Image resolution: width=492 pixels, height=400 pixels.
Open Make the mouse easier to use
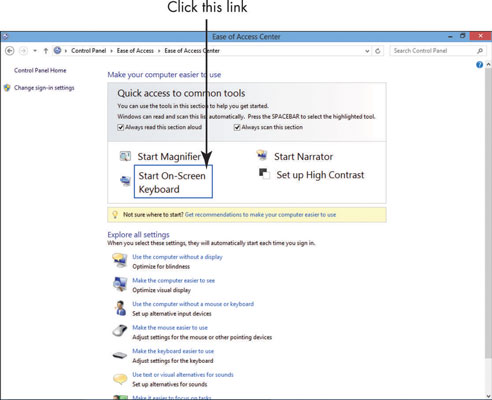[170, 328]
